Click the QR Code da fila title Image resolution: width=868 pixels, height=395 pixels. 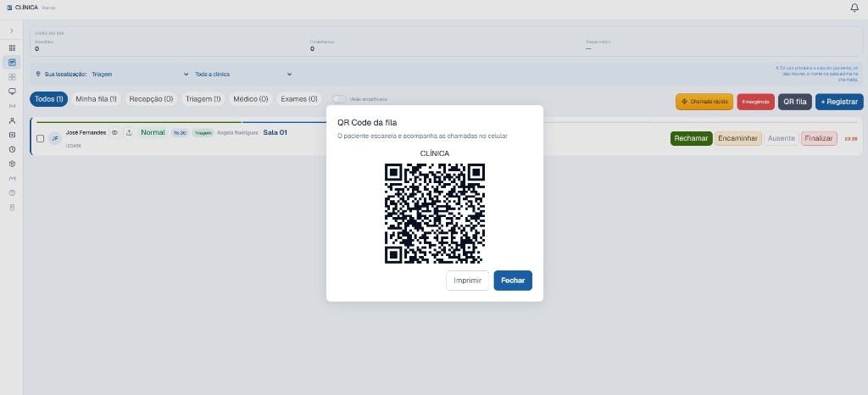click(367, 123)
